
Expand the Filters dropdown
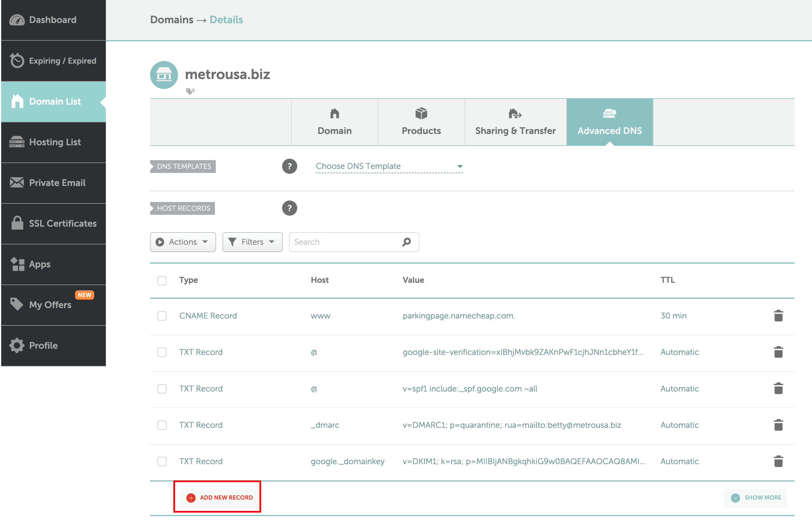252,242
